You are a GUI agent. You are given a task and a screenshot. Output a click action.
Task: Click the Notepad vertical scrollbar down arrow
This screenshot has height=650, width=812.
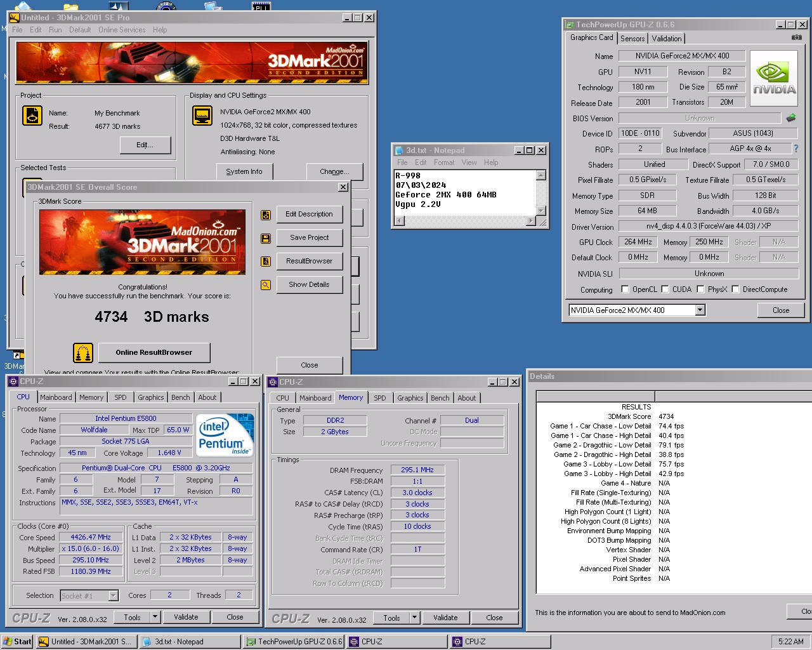point(541,211)
